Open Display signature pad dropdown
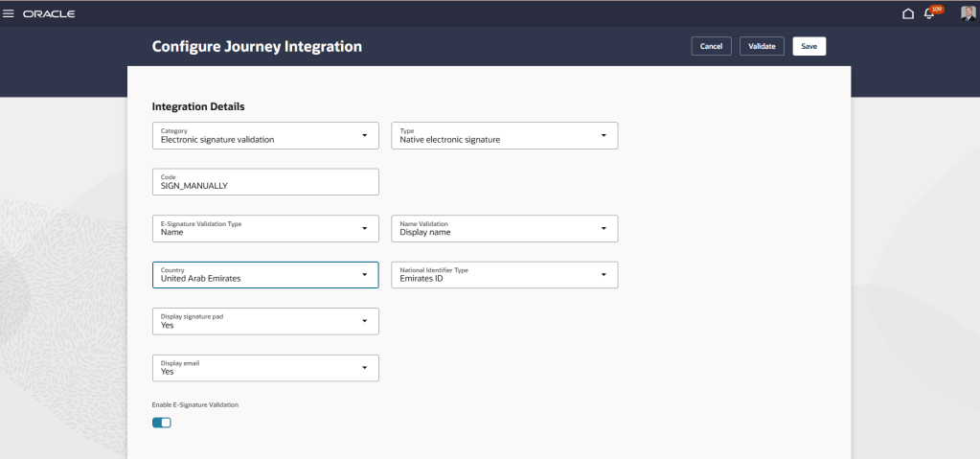Screen dimensions: 980x459 [364, 321]
